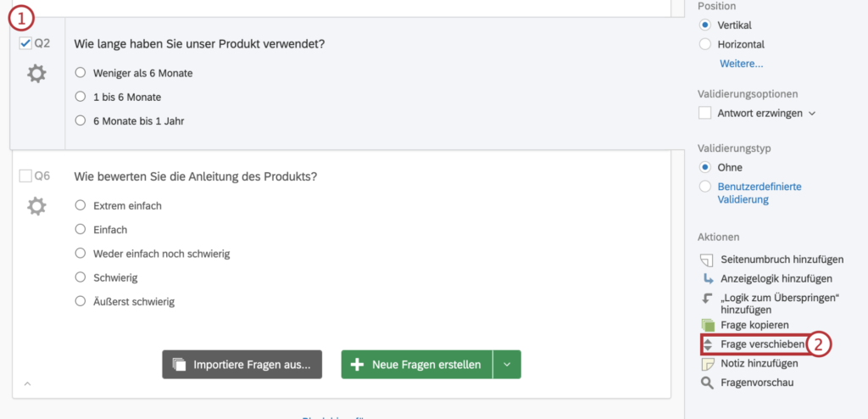Open the Q2 question gear settings
Viewport: 868px width, 419px height.
point(36,74)
